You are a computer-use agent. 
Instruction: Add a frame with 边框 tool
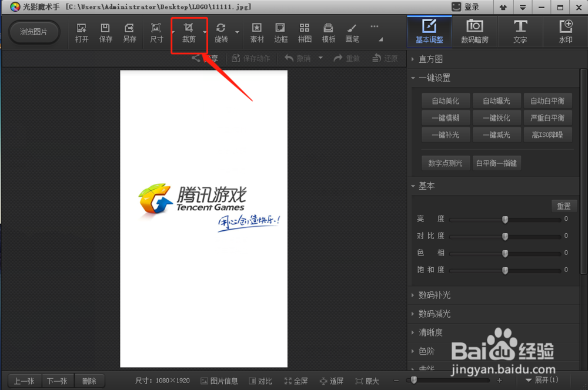tap(280, 33)
